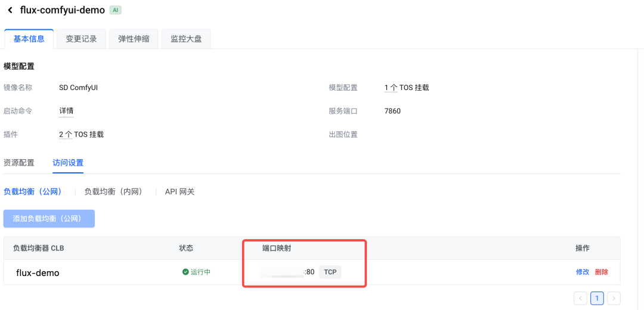Screen dimensions: 644x310
Task: Click the 2 个 TOS 挂载 plugin link
Action: (x=81, y=134)
